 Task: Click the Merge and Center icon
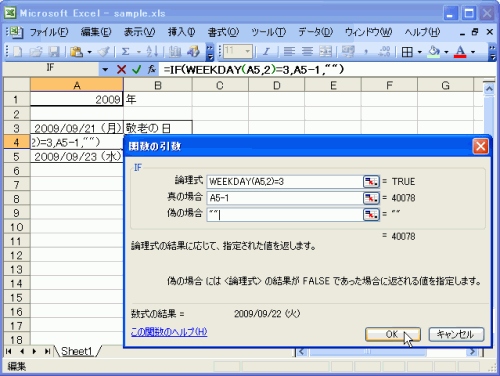coord(325,52)
